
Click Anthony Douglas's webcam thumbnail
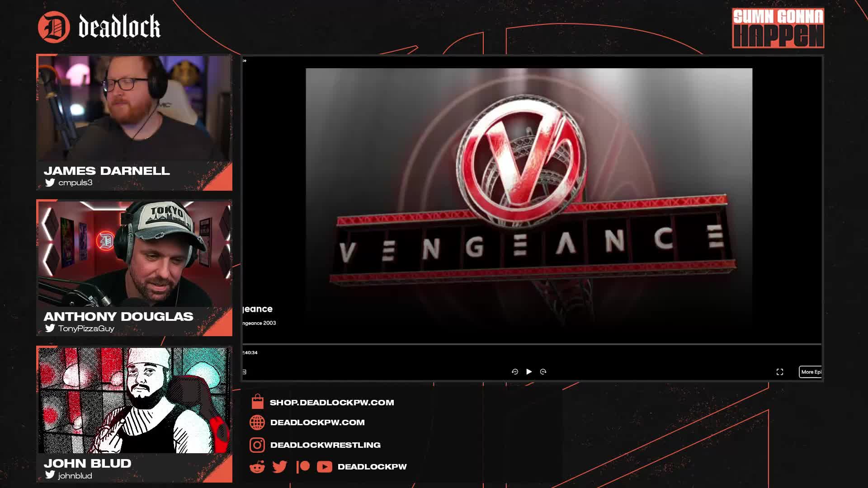point(134,254)
